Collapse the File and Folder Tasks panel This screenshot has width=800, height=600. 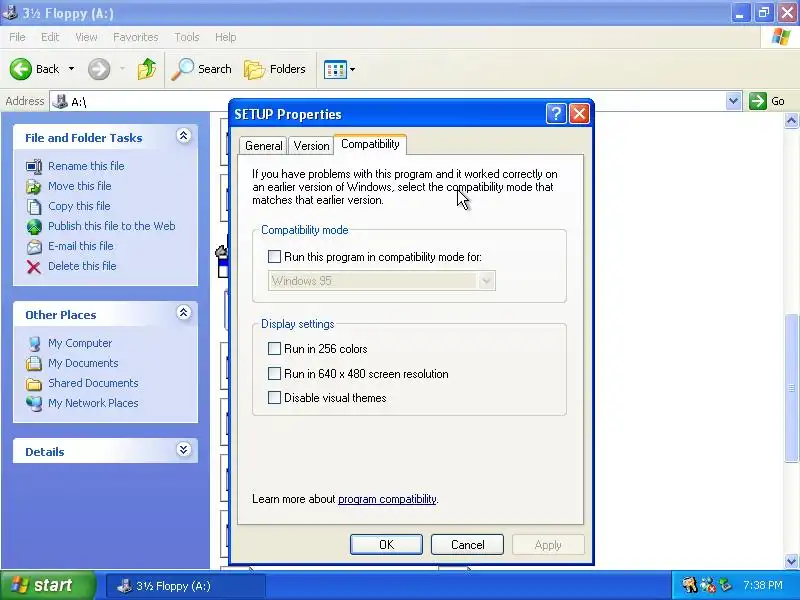click(184, 136)
